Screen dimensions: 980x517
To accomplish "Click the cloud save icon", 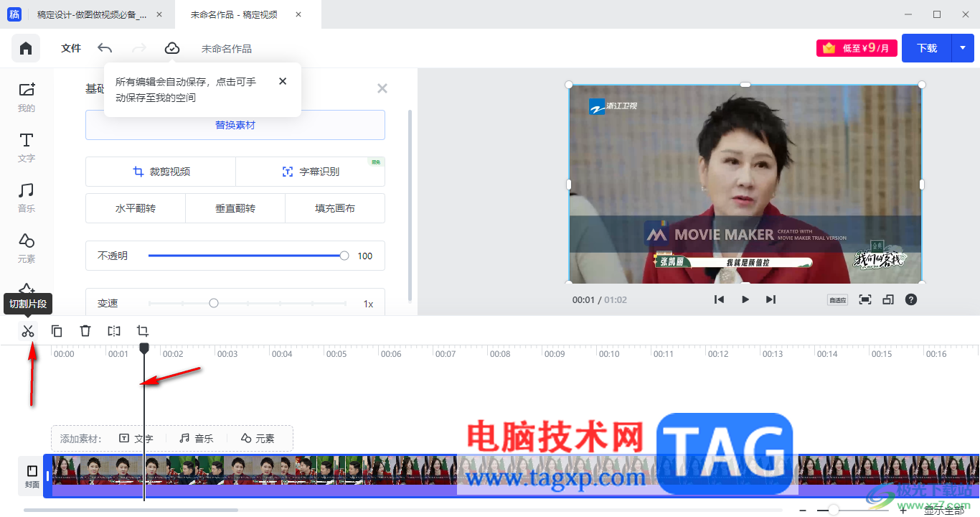I will [172, 48].
